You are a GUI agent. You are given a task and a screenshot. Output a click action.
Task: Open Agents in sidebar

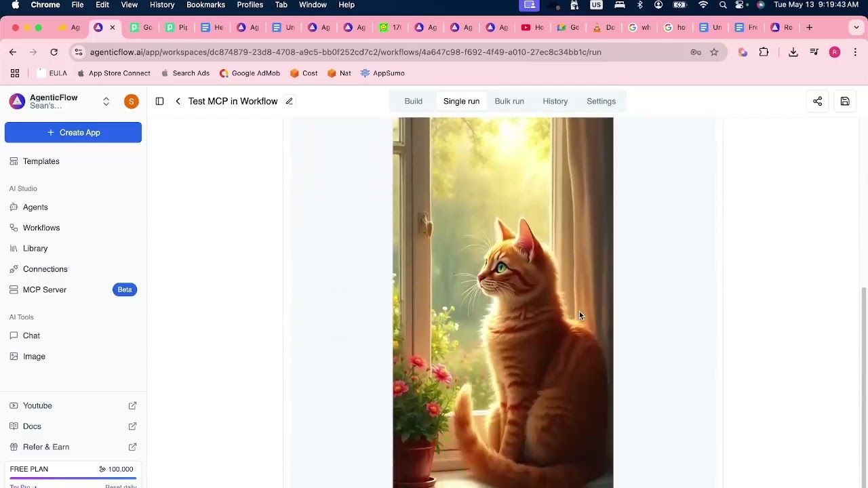(73, 207)
